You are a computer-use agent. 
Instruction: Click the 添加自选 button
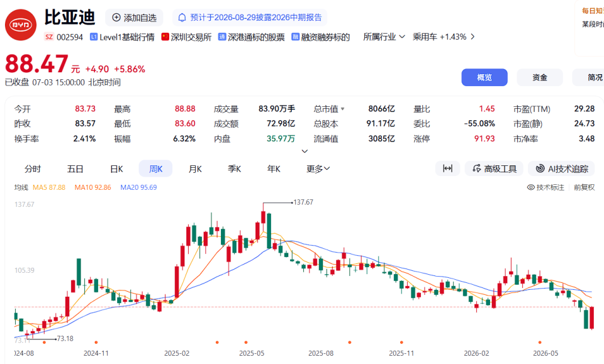pyautogui.click(x=134, y=18)
